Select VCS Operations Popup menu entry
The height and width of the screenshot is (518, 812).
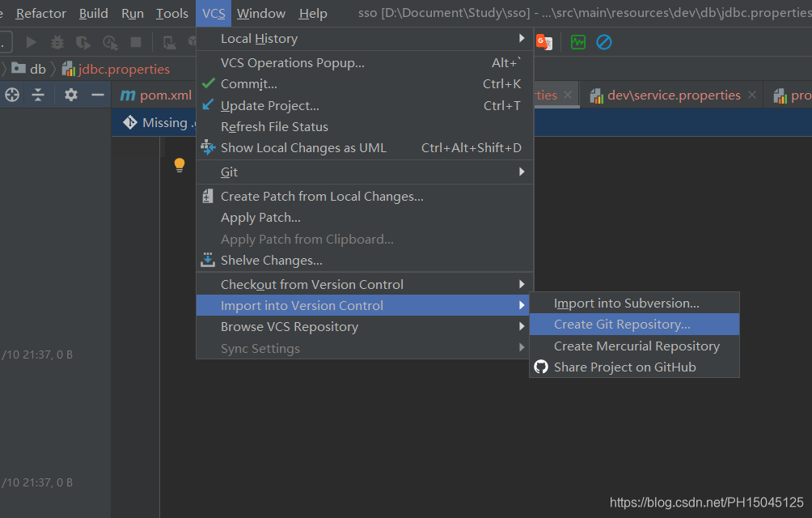[365, 62]
